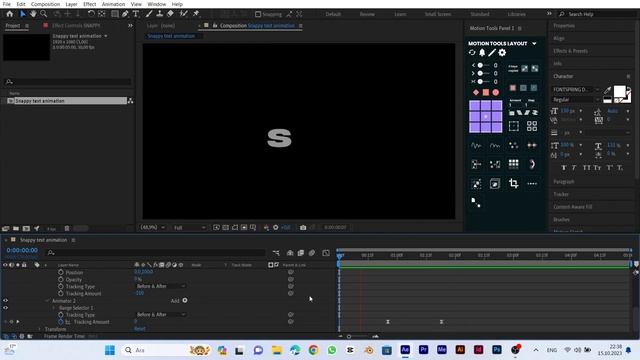
Task: Toggle Faux Bold in Character panel
Action: tap(564, 168)
